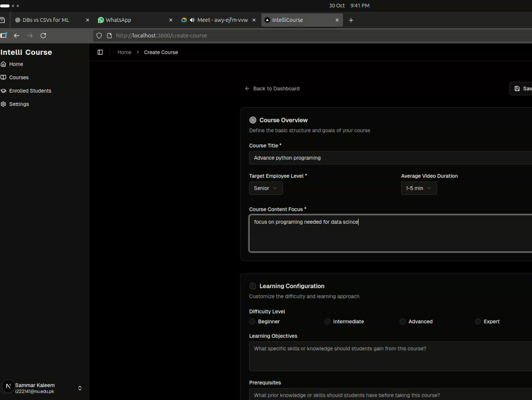This screenshot has height=400, width=532.
Task: Switch to DBs vs CSVs for ML tab
Action: 51,20
